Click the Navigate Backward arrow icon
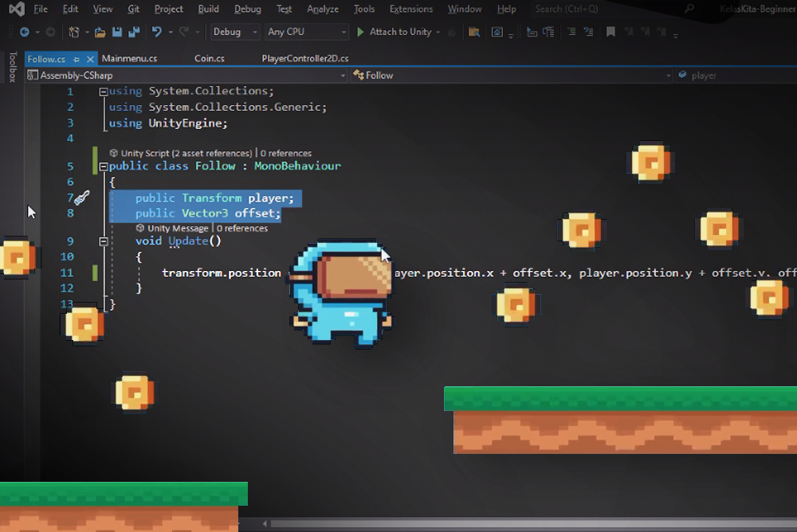The width and height of the screenshot is (797, 532). point(24,32)
